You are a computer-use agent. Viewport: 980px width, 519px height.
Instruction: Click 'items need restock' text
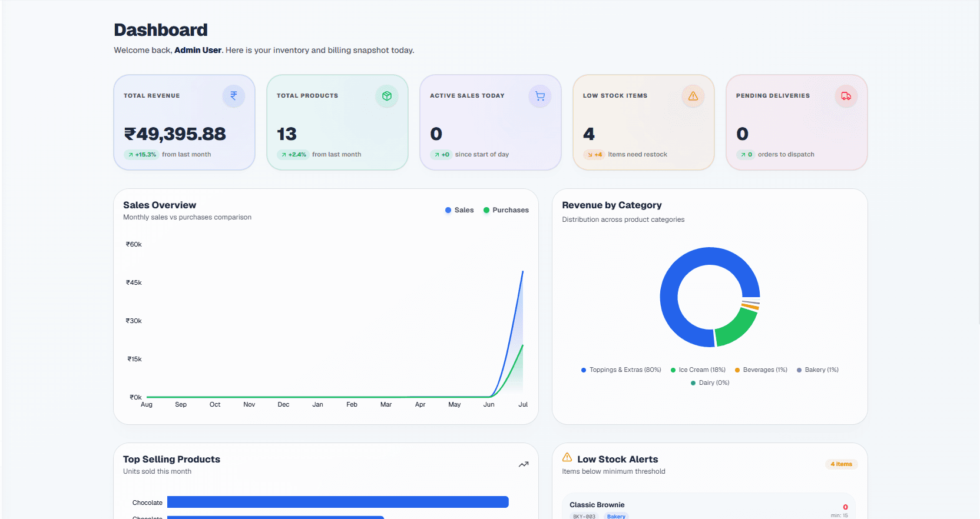pyautogui.click(x=638, y=155)
